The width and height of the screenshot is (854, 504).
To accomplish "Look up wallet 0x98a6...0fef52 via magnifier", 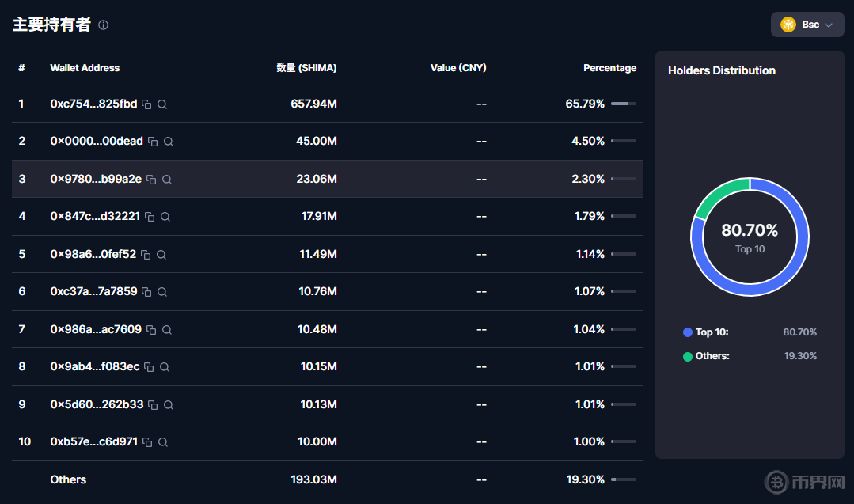I will click(161, 255).
